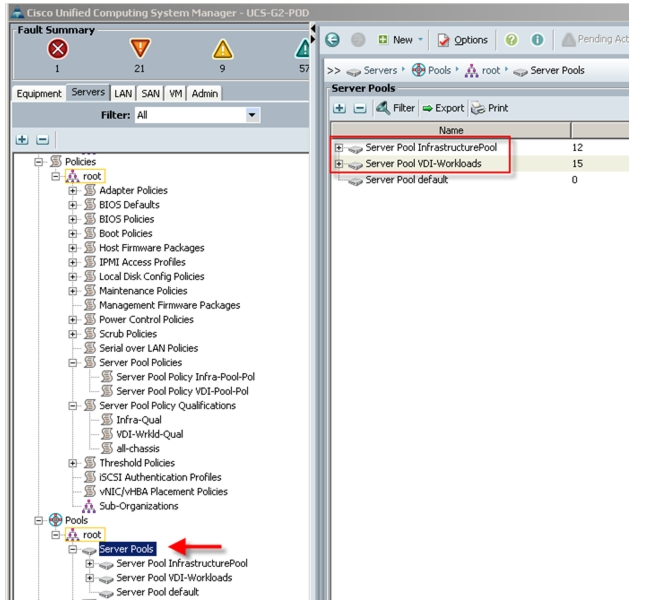Expand Threshold Policies node
This screenshot has height=603, width=649.
point(72,463)
